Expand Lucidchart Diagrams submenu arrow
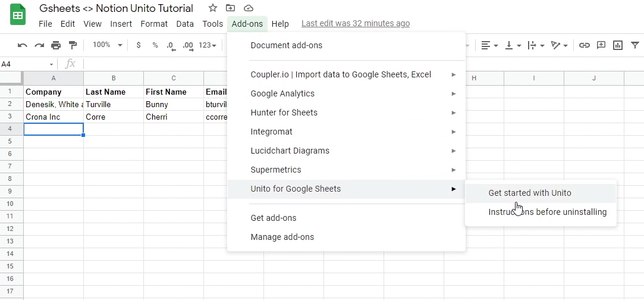 [x=454, y=151]
